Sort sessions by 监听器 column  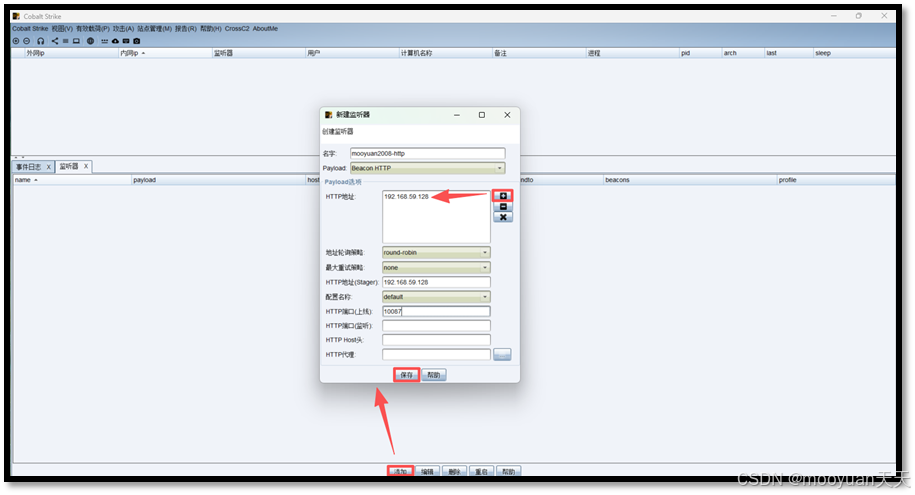tap(259, 53)
